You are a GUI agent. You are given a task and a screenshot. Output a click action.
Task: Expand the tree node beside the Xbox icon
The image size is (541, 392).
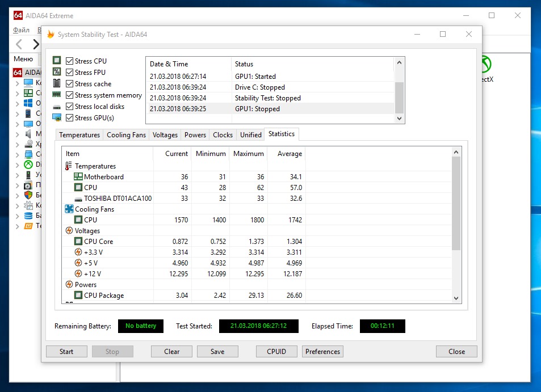coord(17,165)
